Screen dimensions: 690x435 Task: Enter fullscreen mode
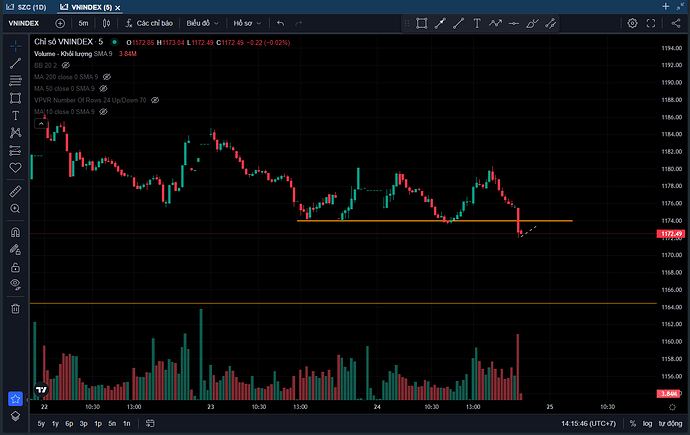tap(651, 23)
